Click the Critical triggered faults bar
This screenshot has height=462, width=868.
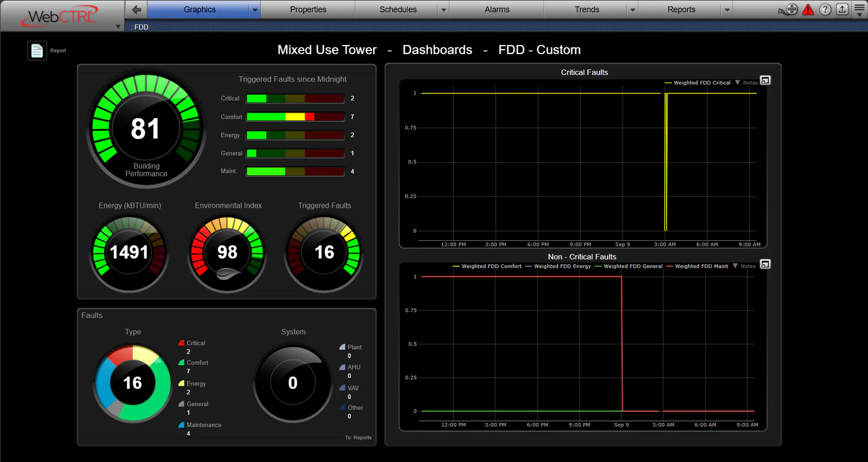pos(296,99)
